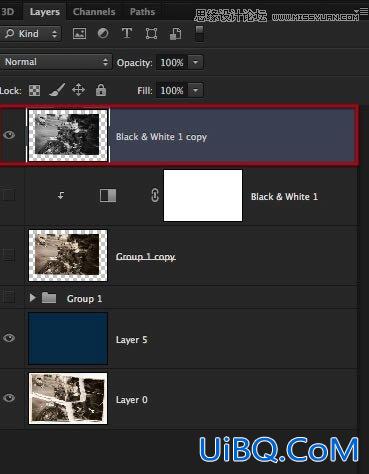Select the Layers tab
The image size is (369, 474).
coord(45,12)
